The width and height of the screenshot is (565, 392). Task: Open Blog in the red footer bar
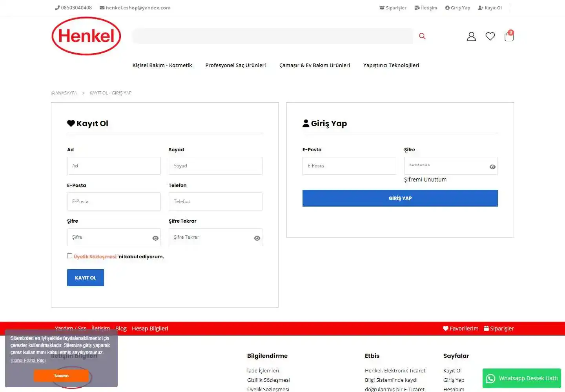[x=121, y=328]
